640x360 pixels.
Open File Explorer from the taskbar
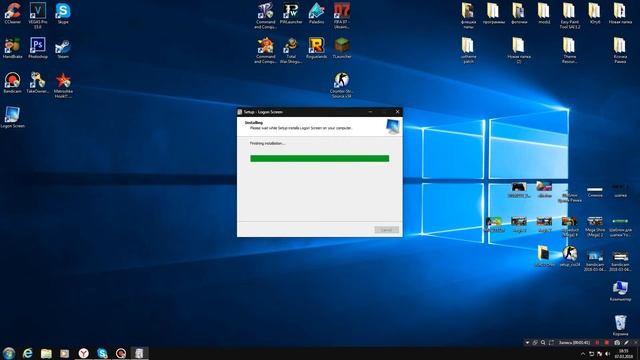[46, 353]
